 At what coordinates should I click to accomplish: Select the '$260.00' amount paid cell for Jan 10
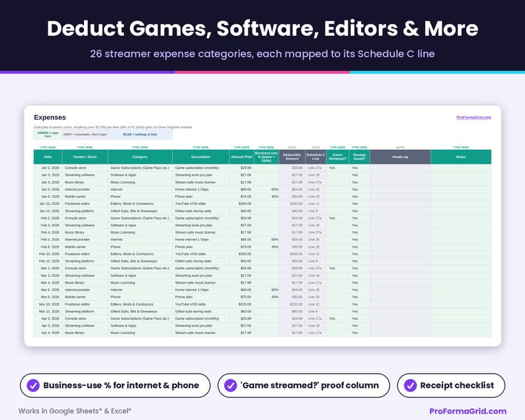pyautogui.click(x=241, y=204)
